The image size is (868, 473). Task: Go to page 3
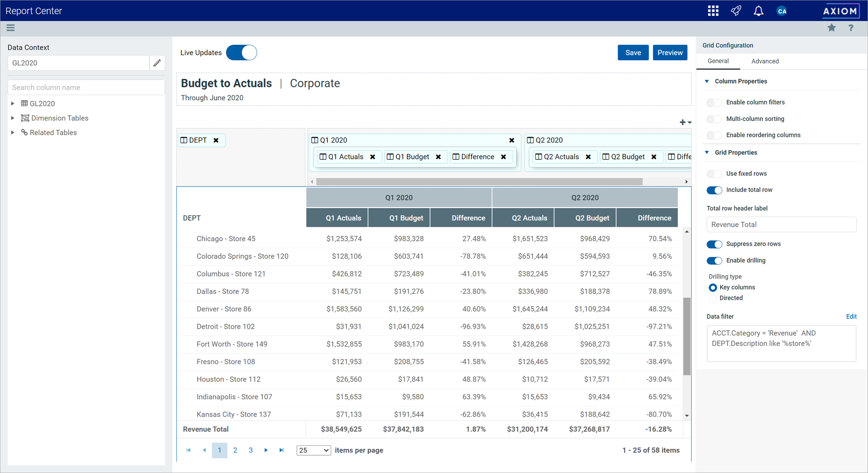pos(251,450)
